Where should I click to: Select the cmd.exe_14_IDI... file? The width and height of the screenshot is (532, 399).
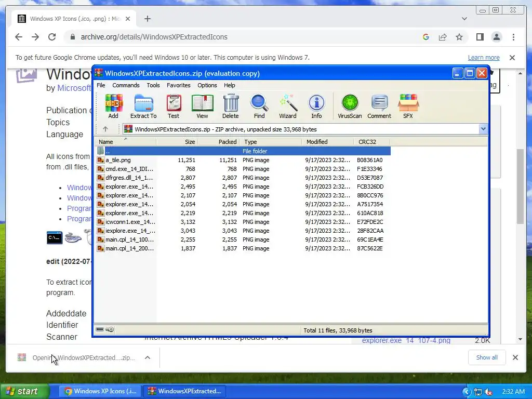(243, 169)
